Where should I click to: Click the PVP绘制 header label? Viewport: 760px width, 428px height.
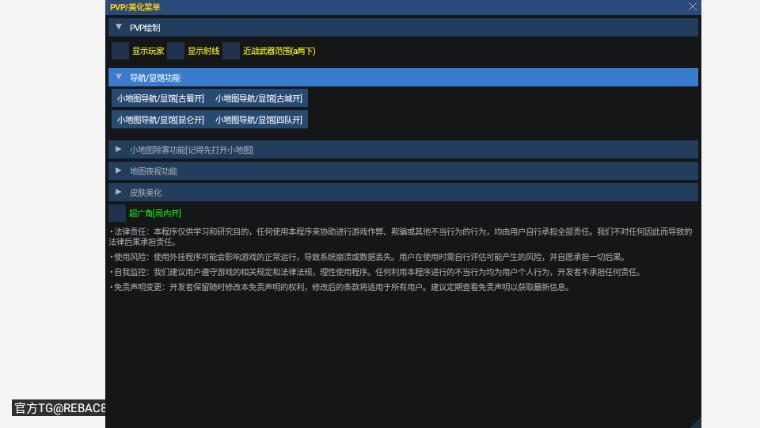[146, 28]
